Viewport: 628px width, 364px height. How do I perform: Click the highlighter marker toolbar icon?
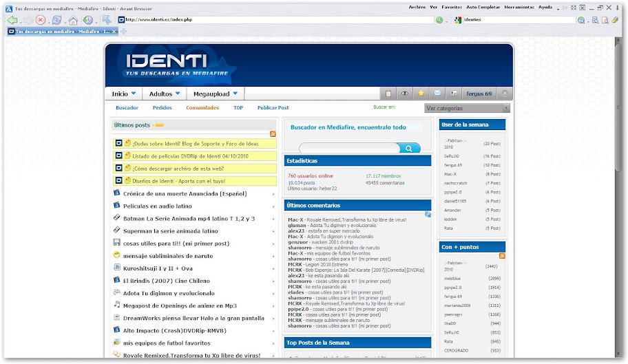615,19
